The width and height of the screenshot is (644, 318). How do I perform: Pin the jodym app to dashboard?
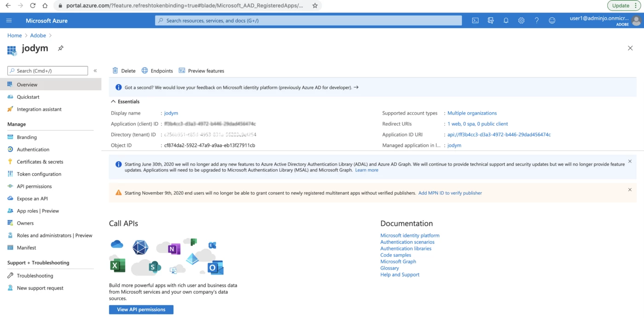click(x=60, y=48)
